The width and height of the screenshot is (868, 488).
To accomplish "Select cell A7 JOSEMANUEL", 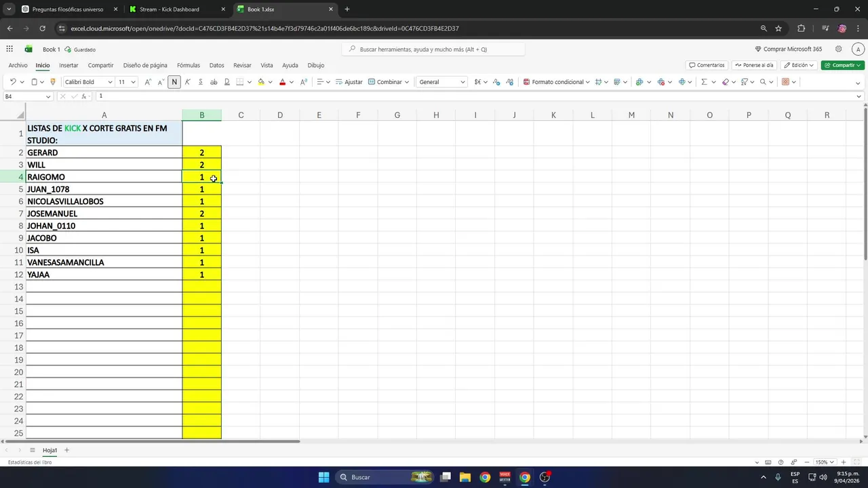I will (104, 213).
